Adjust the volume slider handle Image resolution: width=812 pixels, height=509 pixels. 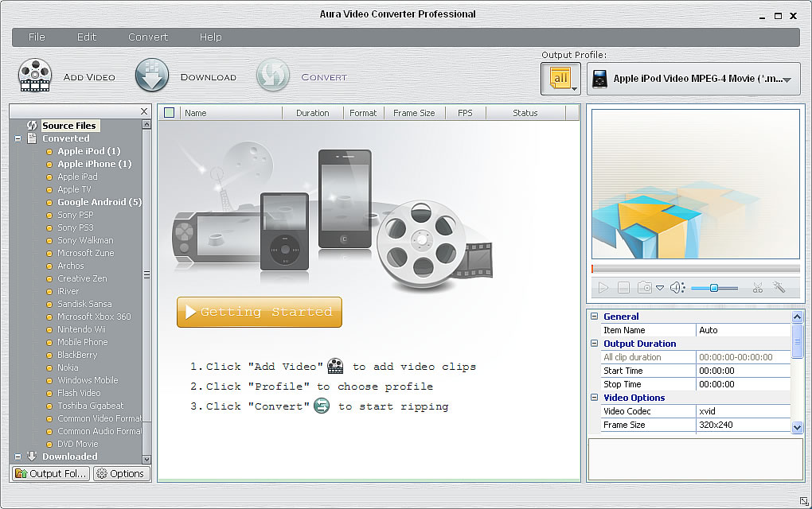click(713, 288)
